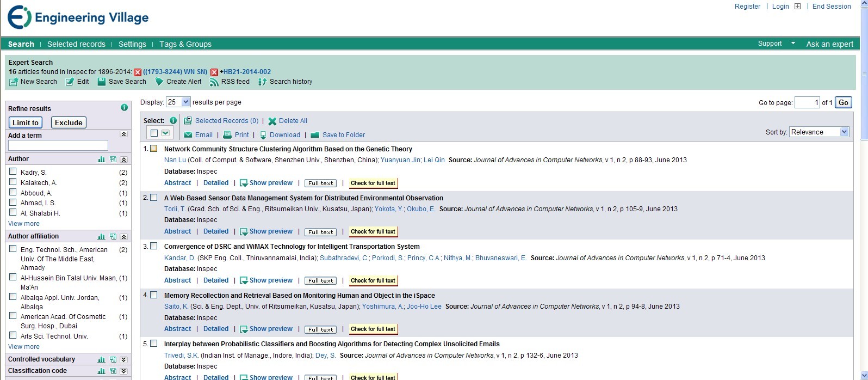This screenshot has width=868, height=380.
Task: Click the Email envelope icon
Action: tap(188, 135)
